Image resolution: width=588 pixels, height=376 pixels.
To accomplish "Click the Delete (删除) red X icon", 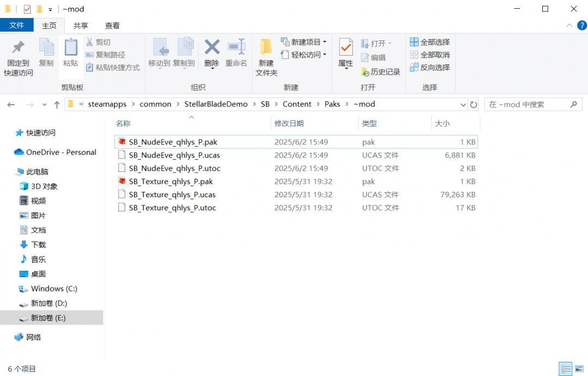I will click(x=212, y=47).
